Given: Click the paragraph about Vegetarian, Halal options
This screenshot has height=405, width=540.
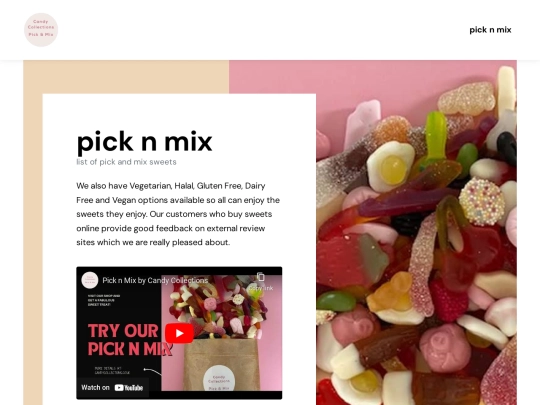Looking at the screenshot, I should (178, 214).
